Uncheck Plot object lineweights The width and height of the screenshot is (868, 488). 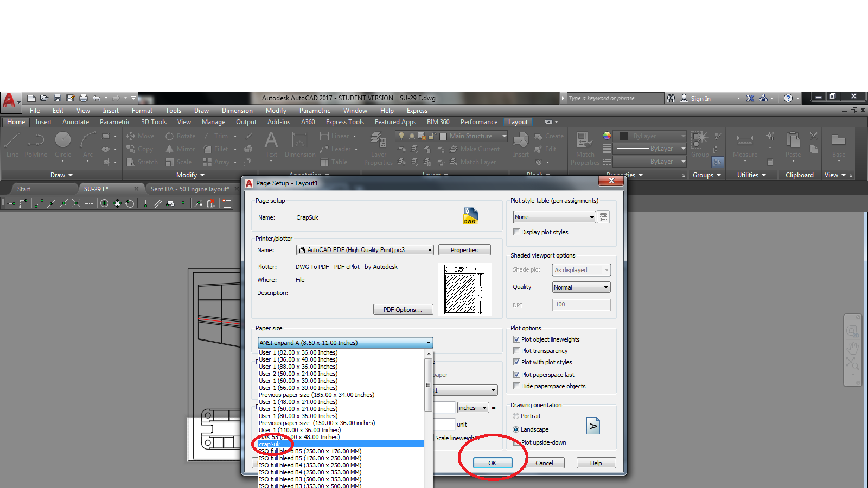click(x=516, y=339)
